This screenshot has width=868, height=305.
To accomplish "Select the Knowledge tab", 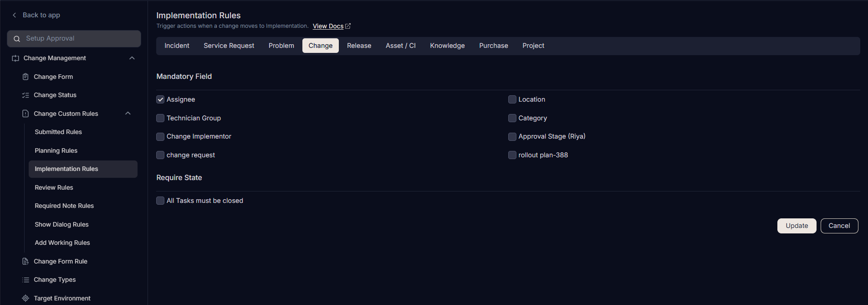I will [x=448, y=46].
